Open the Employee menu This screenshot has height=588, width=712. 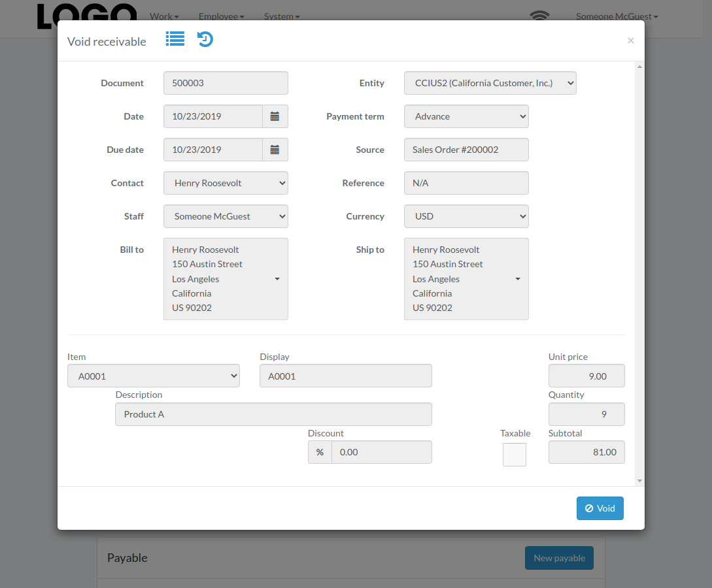point(221,16)
